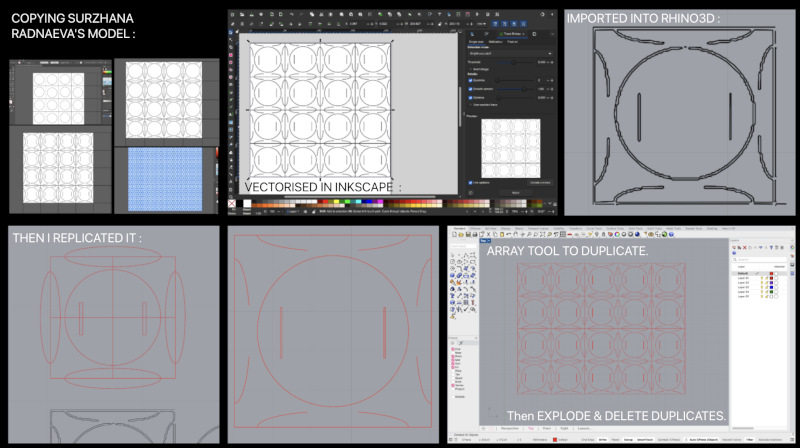Enable the Live updates checkbox
Viewport: 800px width, 448px height.
pos(470,182)
